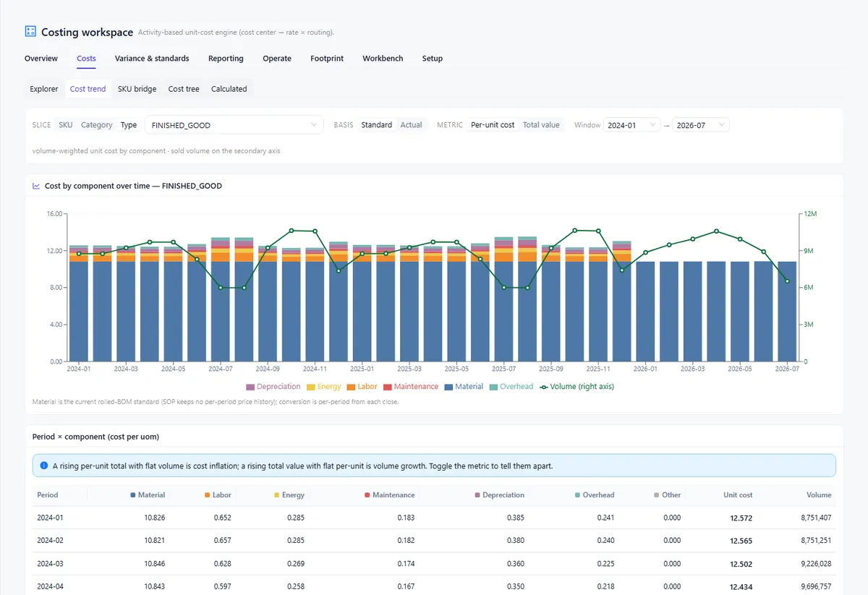Switch to the Cost tree sub-tab
Image resolution: width=868 pixels, height=595 pixels.
[184, 89]
